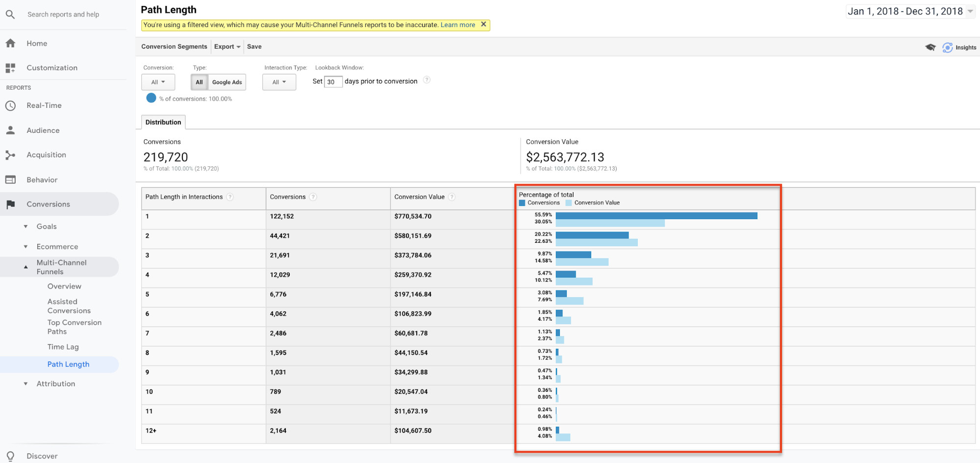Click the Audience person icon
The height and width of the screenshot is (463, 980).
click(10, 130)
